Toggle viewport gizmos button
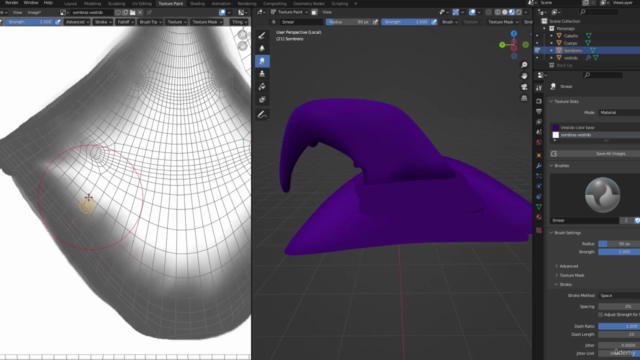 456,12
